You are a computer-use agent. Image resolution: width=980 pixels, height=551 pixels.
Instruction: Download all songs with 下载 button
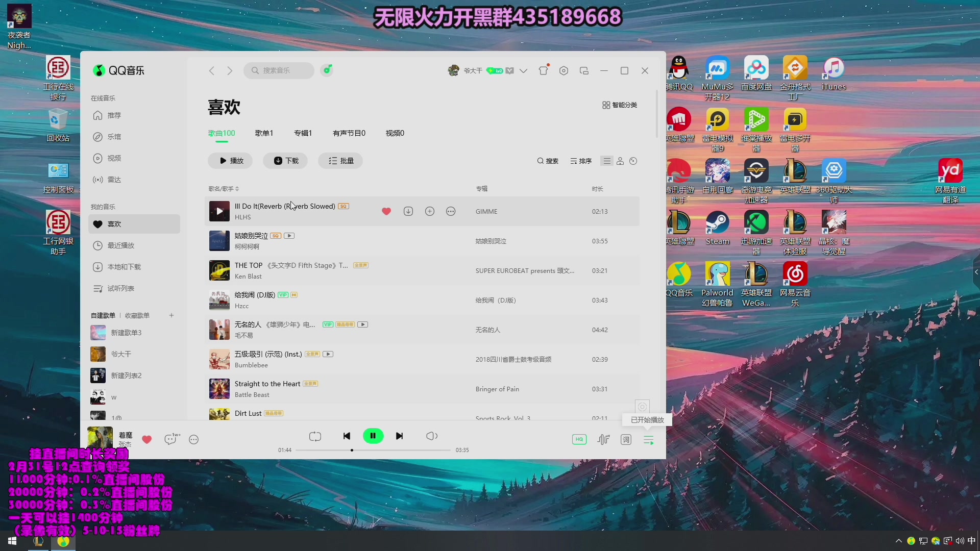(286, 161)
